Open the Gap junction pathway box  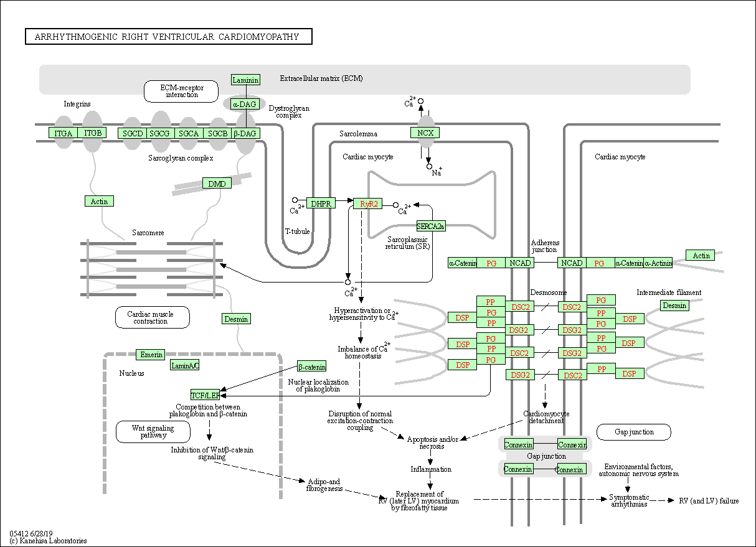pos(633,432)
